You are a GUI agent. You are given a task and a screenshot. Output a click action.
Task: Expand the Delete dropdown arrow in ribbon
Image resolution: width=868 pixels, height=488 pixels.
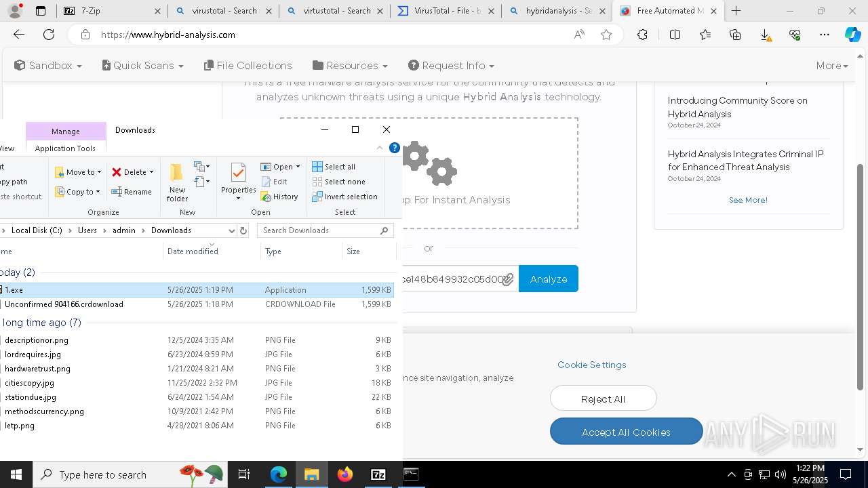point(151,172)
